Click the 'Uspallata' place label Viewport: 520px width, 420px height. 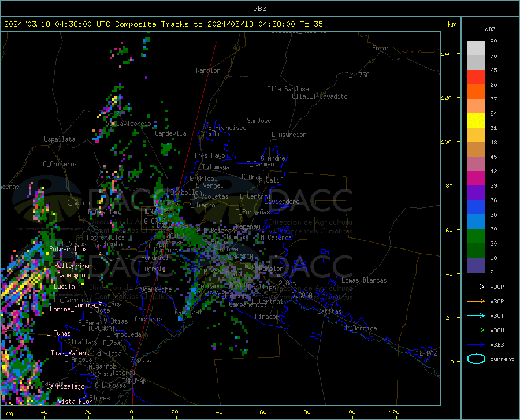[x=60, y=139]
